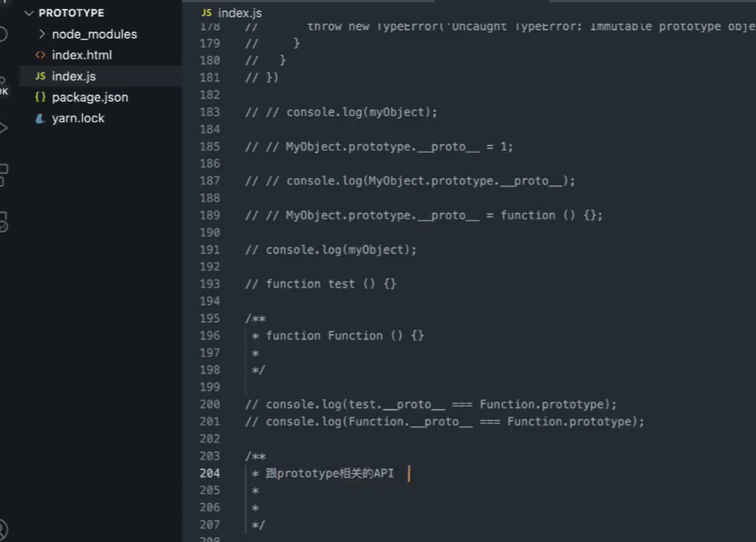Click line number 193 in the gutter
This screenshot has height=542, width=756.
pyautogui.click(x=209, y=284)
